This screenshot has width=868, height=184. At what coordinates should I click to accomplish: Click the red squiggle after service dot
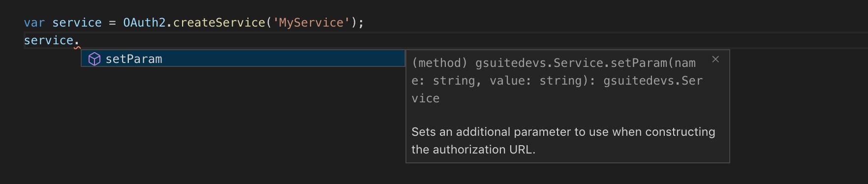point(77,47)
